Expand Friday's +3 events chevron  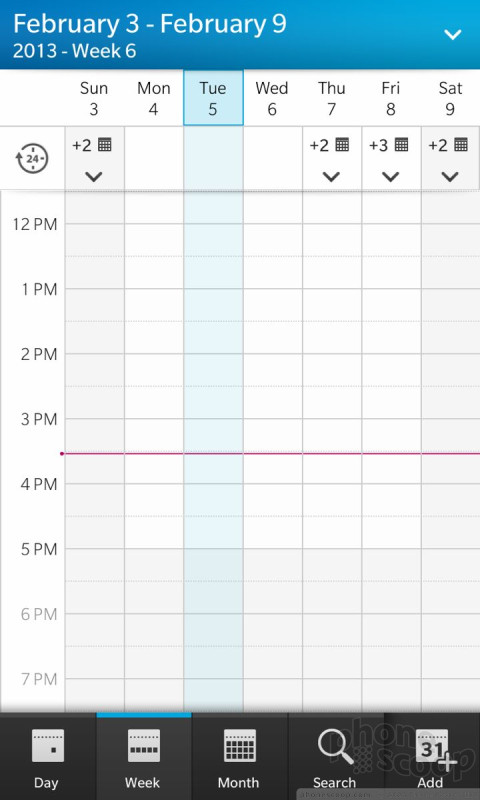pos(391,177)
